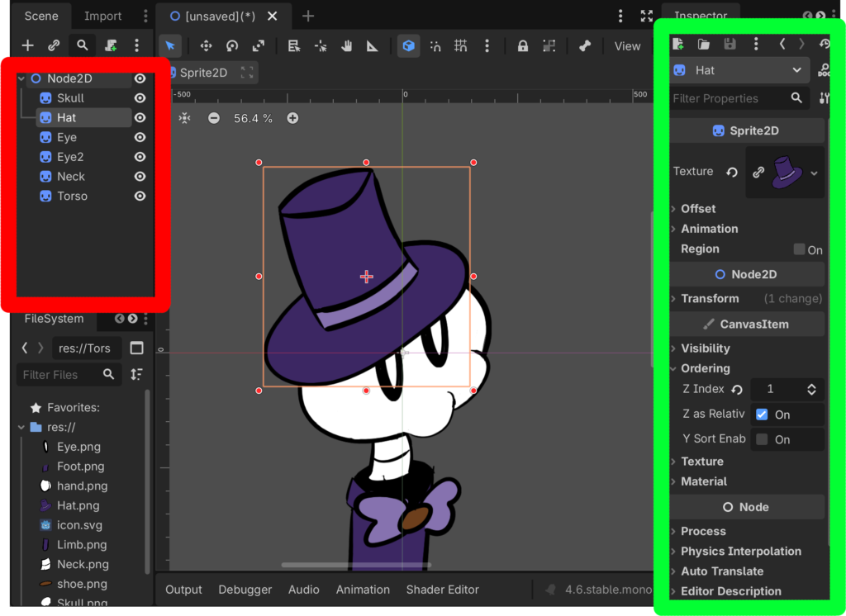Open the Shader Editor bottom panel
846x616 pixels.
443,590
